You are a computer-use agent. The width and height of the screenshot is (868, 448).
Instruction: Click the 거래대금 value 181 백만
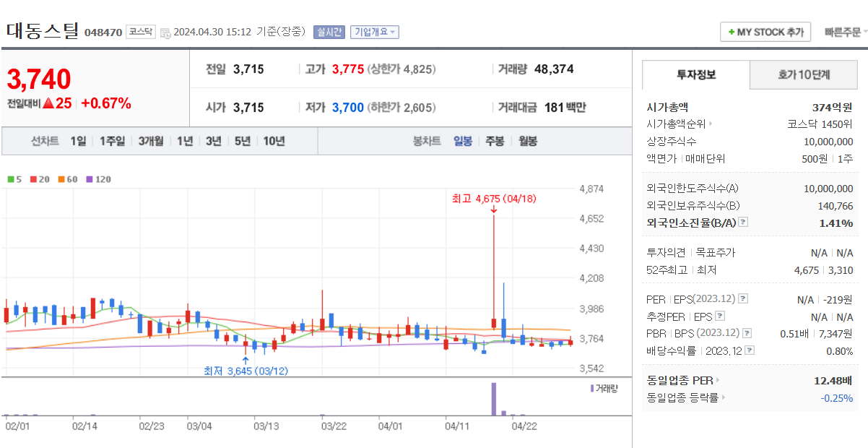(x=565, y=108)
